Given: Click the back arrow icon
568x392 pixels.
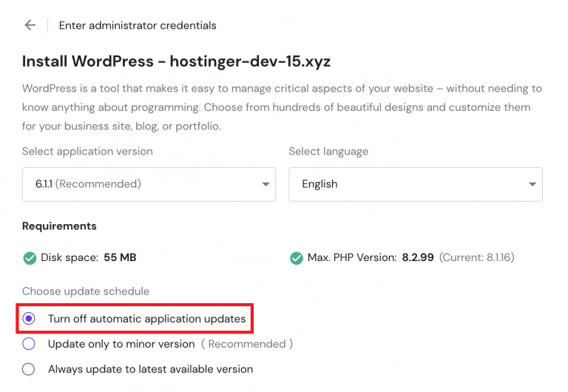Looking at the screenshot, I should click(x=30, y=25).
